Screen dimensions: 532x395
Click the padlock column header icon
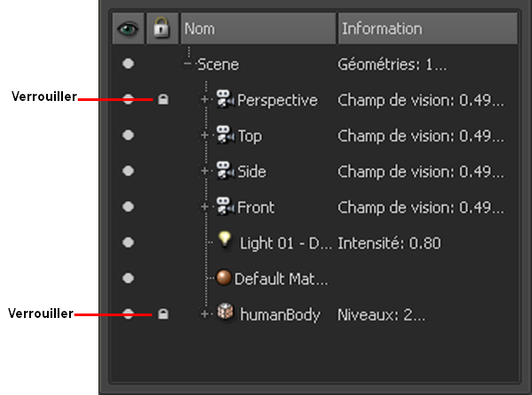[162, 28]
